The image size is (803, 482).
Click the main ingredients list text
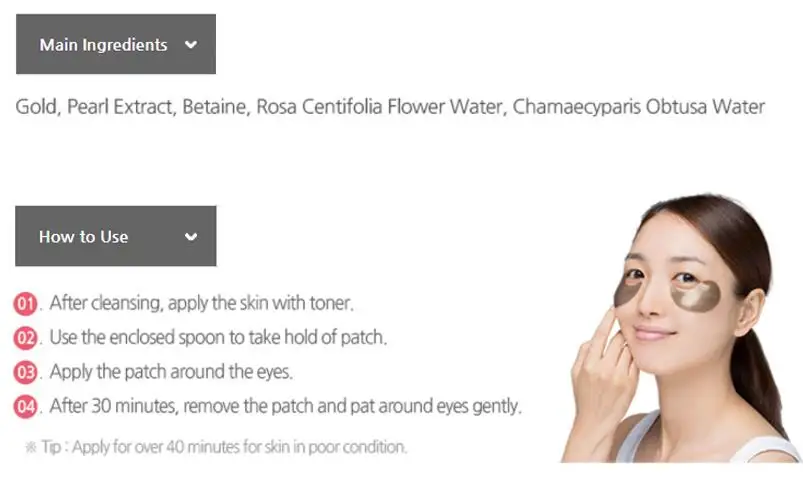[x=390, y=107]
